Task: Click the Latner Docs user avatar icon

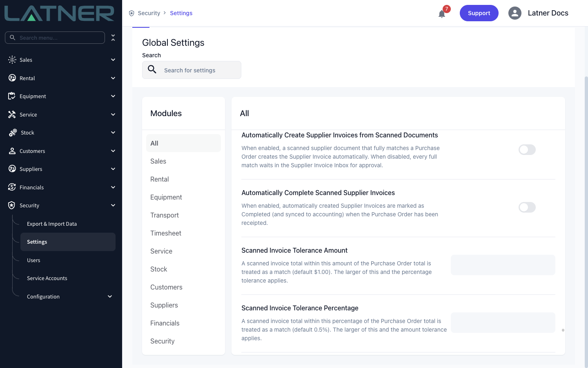Action: [515, 13]
